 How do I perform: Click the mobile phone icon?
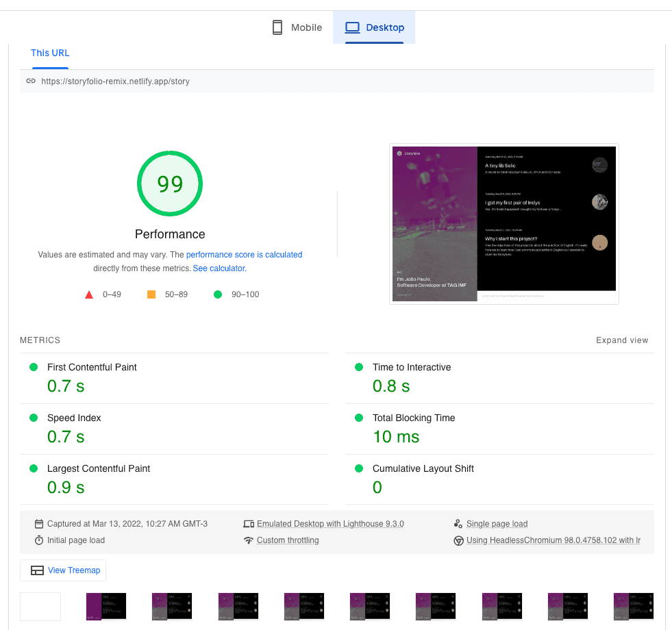[x=277, y=27]
